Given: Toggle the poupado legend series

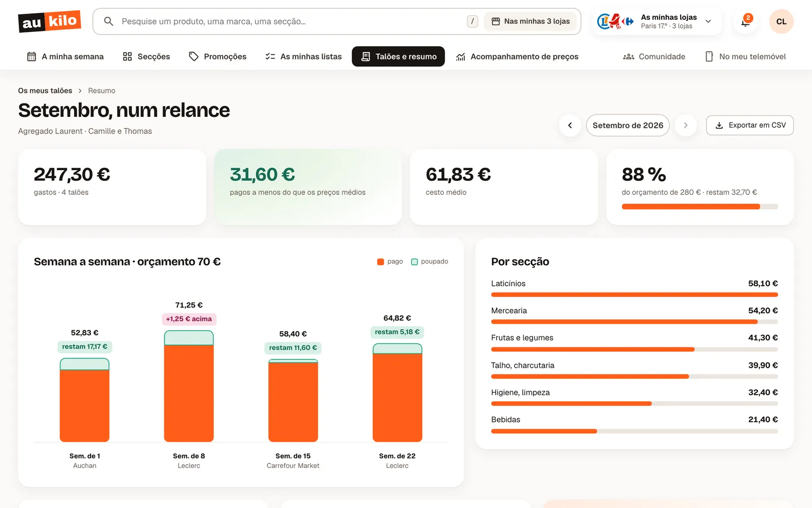Looking at the screenshot, I should pos(429,262).
